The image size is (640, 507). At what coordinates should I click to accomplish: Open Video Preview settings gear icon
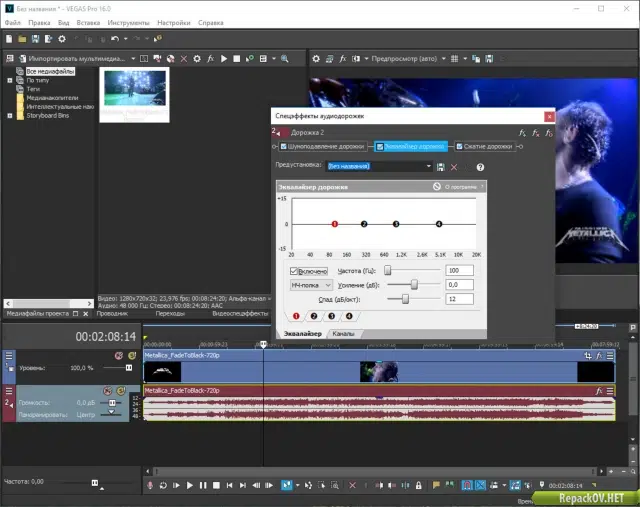pyautogui.click(x=316, y=59)
